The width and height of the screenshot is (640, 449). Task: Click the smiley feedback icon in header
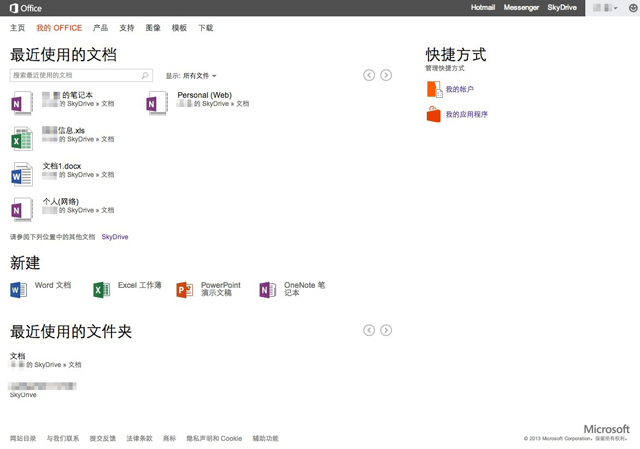(632, 8)
